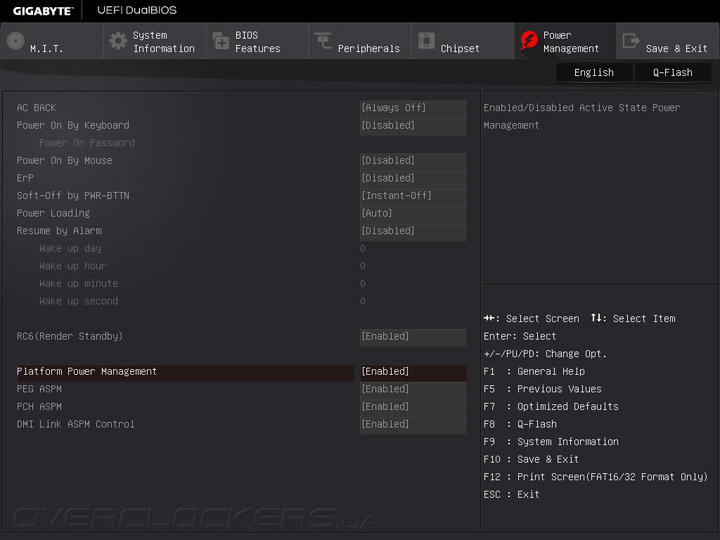
Task: Click the F10 Save & Exit hint
Action: click(x=531, y=459)
